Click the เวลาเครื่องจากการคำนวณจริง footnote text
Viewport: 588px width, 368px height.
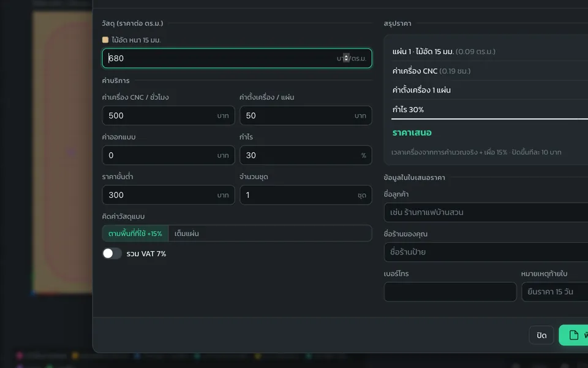pyautogui.click(x=477, y=152)
